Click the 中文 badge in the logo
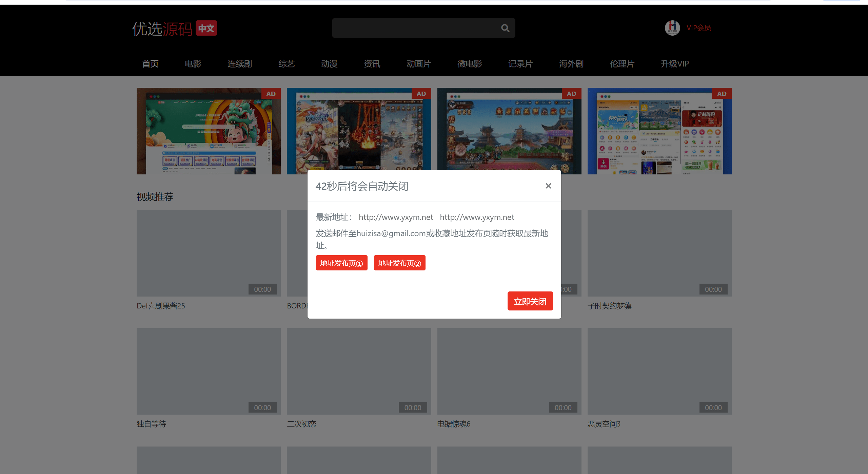This screenshot has width=868, height=474. point(206,28)
